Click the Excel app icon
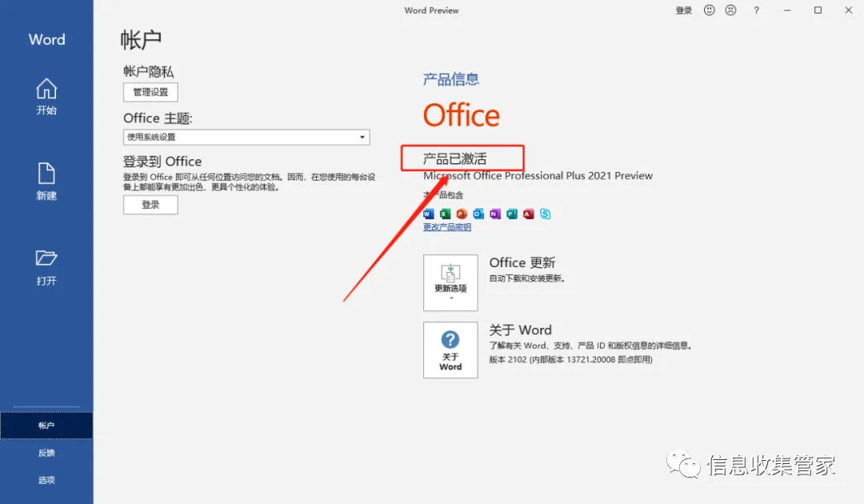Image resolution: width=864 pixels, height=504 pixels. [x=446, y=214]
